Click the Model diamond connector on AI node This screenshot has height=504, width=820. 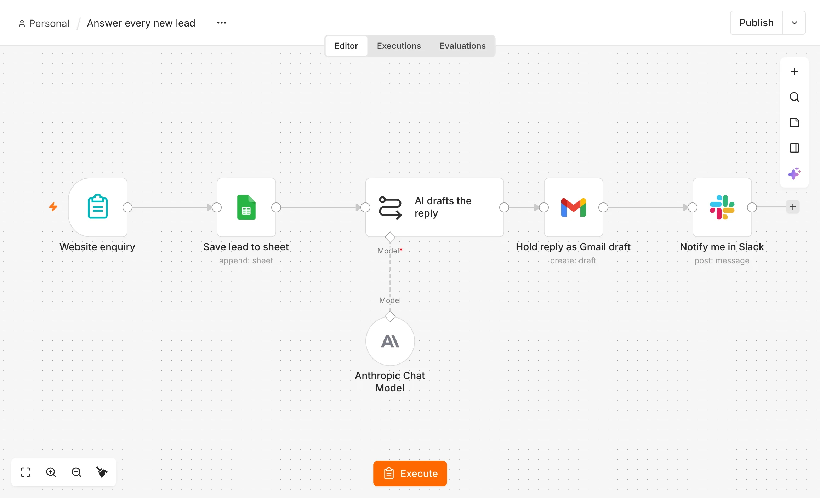390,237
